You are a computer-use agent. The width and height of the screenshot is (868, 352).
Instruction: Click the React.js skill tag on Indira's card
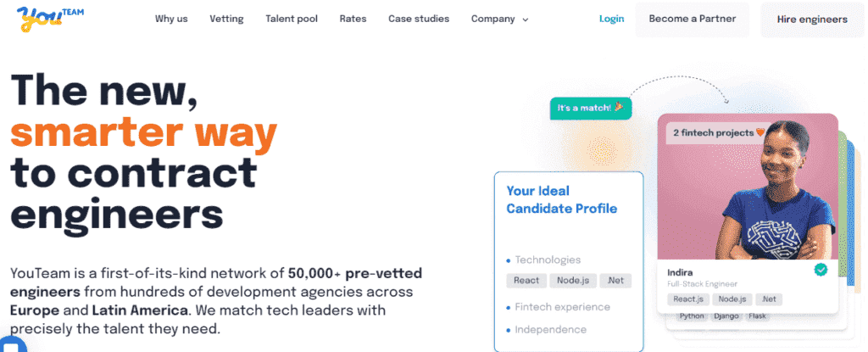pyautogui.click(x=688, y=299)
